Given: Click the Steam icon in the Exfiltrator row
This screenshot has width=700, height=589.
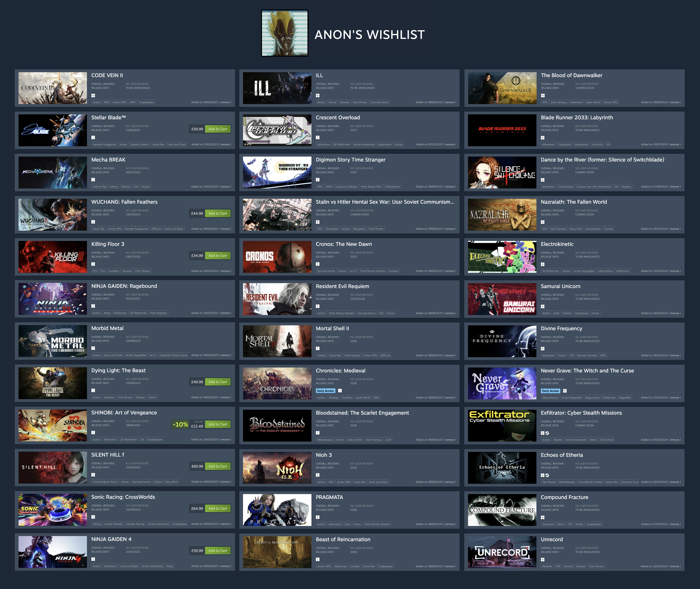Looking at the screenshot, I should click(x=547, y=433).
